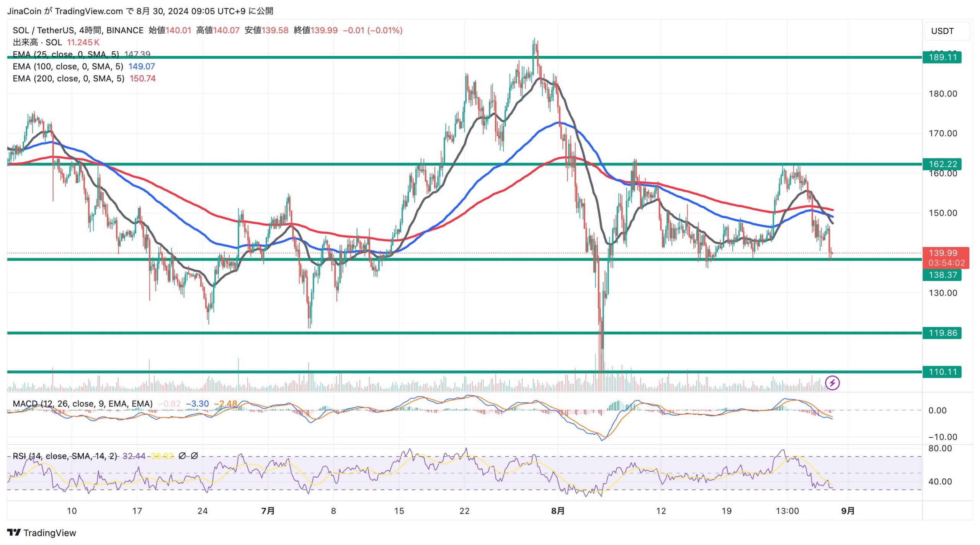Hide the EMA 25 indicator
Viewport: 980px width, 545px height.
(x=65, y=54)
